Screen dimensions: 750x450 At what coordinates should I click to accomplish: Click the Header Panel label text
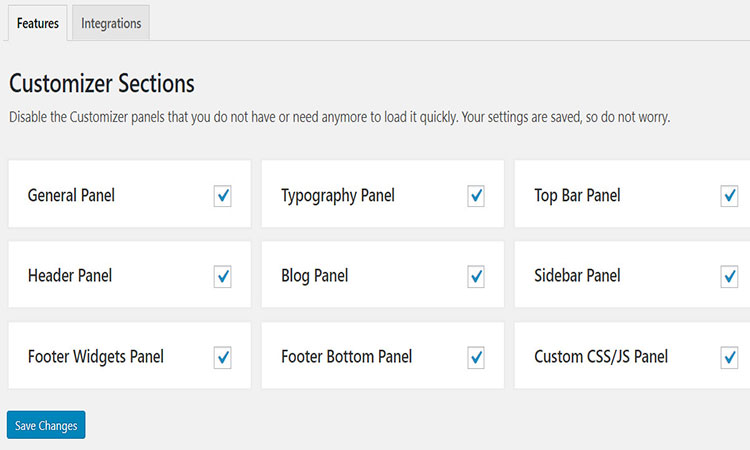[x=70, y=276]
